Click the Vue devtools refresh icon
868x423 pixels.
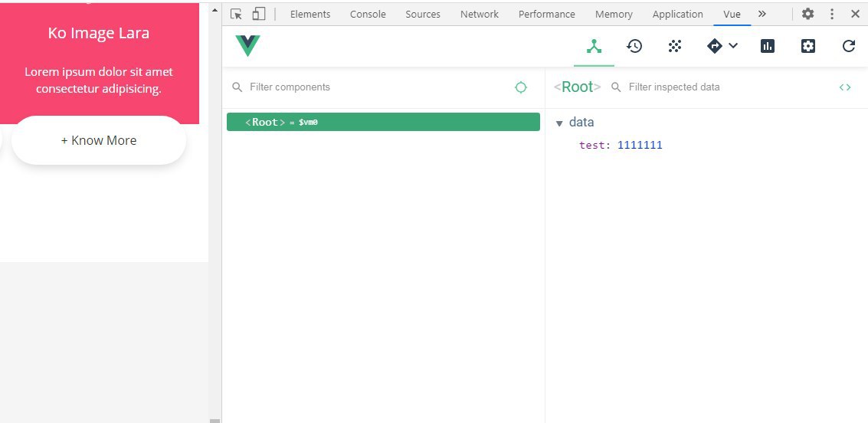[x=849, y=47]
